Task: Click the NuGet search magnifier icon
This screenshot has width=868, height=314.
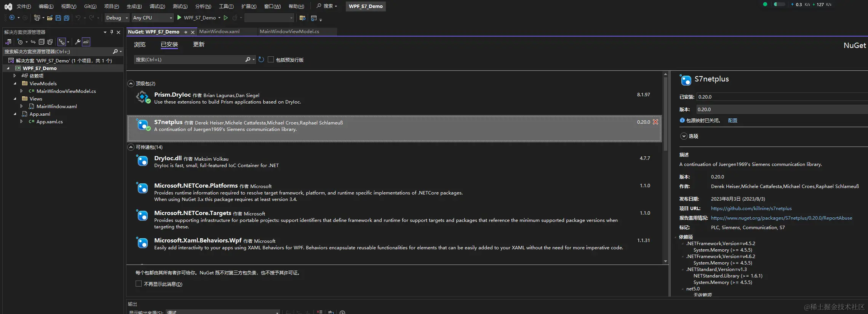Action: (x=248, y=59)
